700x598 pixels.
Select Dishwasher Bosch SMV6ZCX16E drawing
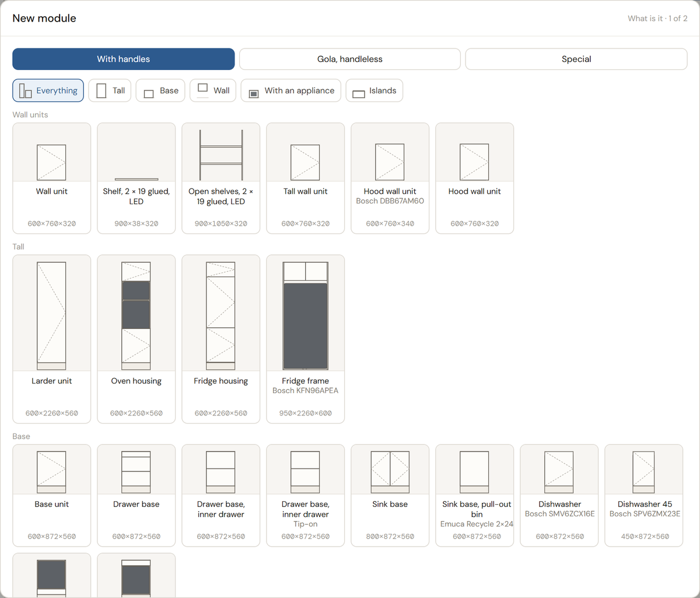559,472
